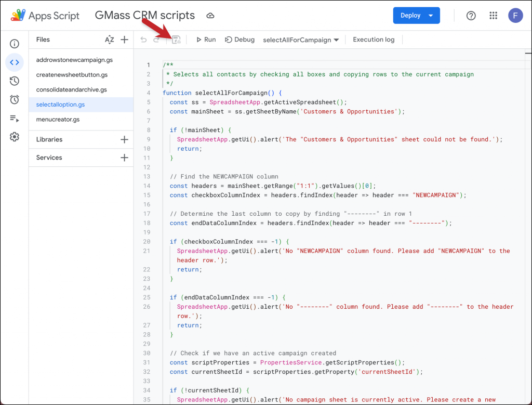
Task: Open the Google apps grid menu
Action: [x=493, y=16]
